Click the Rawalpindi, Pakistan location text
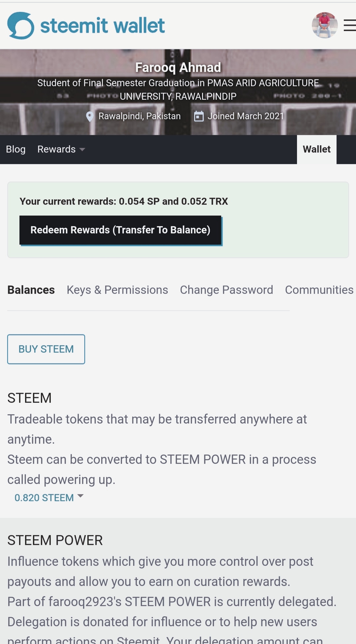The image size is (356, 644). (139, 116)
